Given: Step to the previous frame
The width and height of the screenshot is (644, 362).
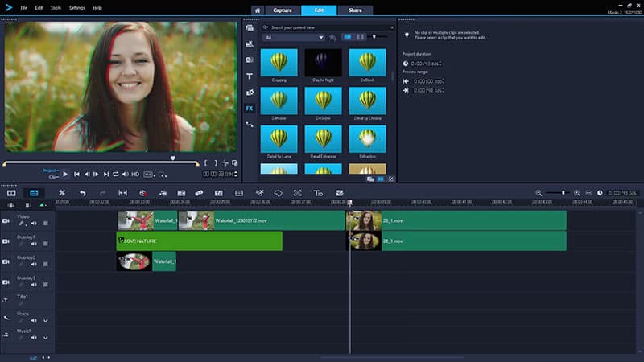Looking at the screenshot, I should [x=87, y=175].
